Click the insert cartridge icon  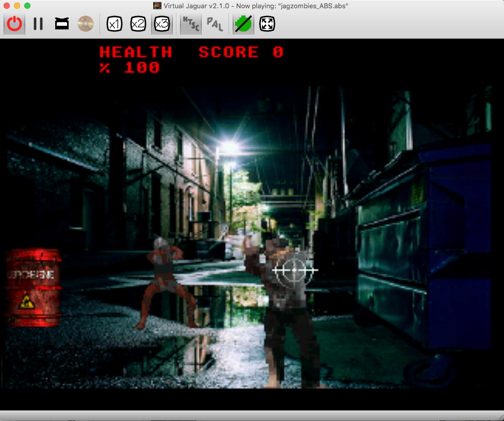click(x=62, y=24)
